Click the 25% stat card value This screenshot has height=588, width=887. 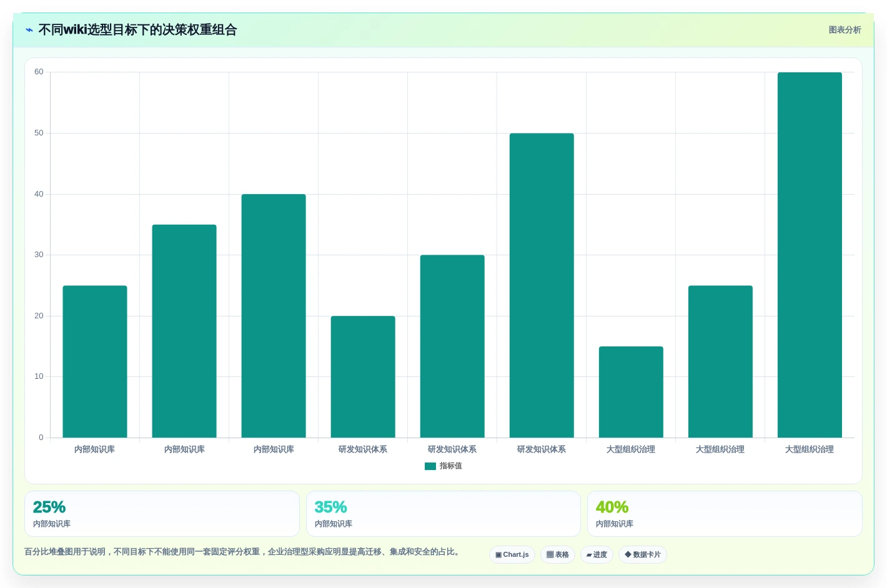(x=49, y=507)
